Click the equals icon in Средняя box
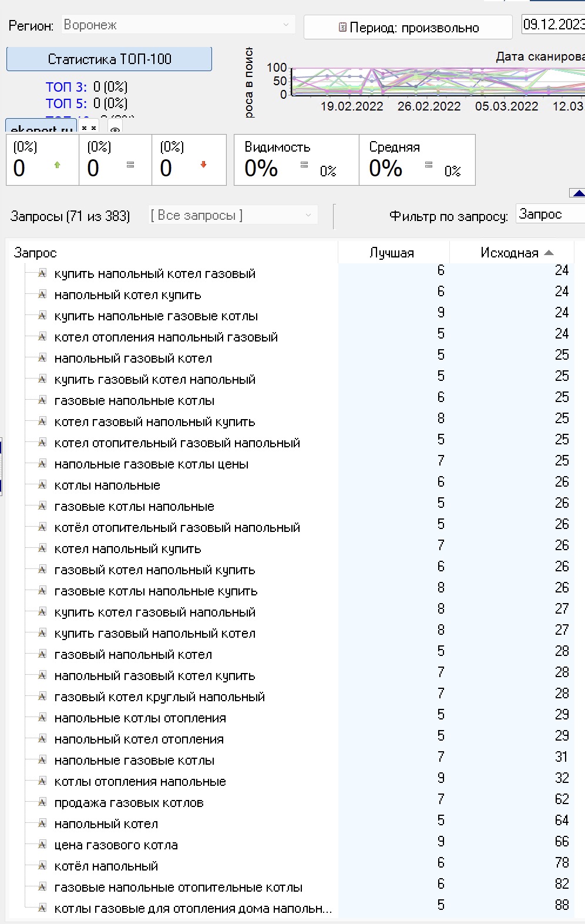The image size is (585, 924). tap(429, 165)
